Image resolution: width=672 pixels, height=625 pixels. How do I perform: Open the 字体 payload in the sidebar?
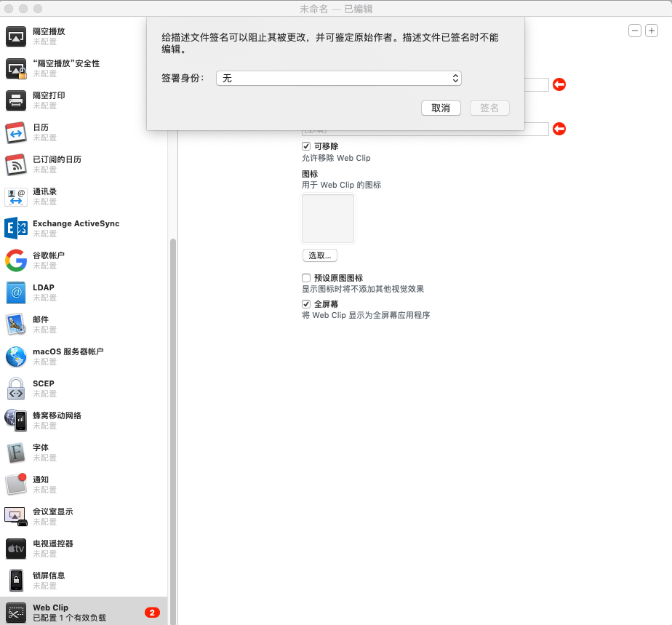(44, 453)
